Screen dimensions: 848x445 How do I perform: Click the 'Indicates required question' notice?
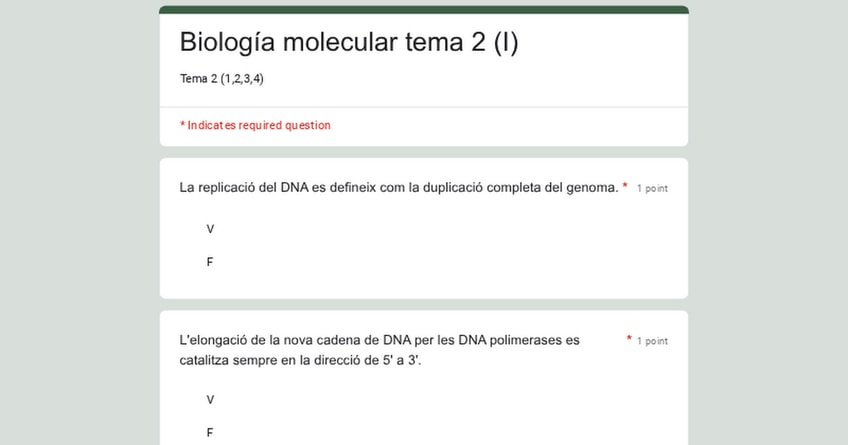(x=257, y=125)
